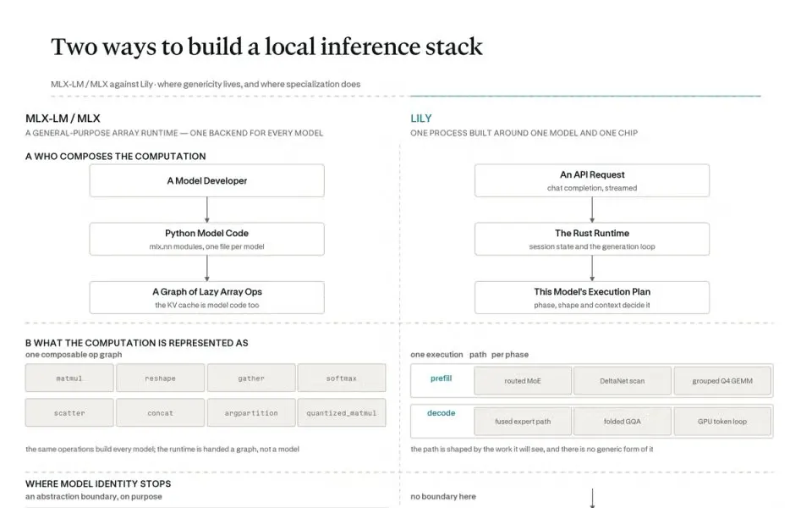Screen dimensions: 812x508
Task: Select the note 'the path is shaped by the work'
Action: click(532, 450)
